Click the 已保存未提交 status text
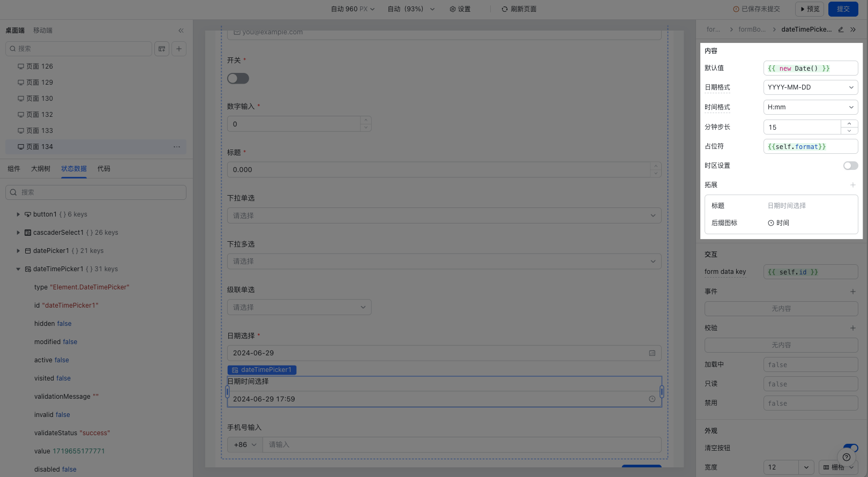Screen dimensions: 868x477 pos(757,9)
